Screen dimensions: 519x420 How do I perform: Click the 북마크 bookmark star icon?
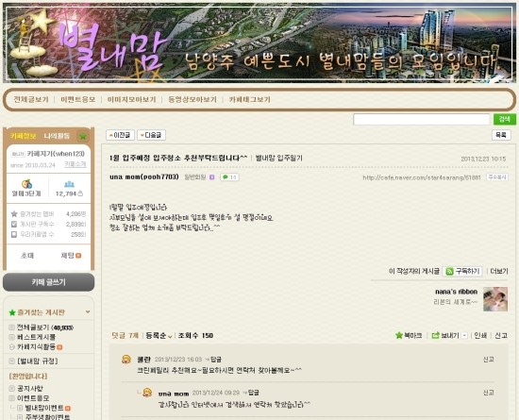[x=399, y=336]
